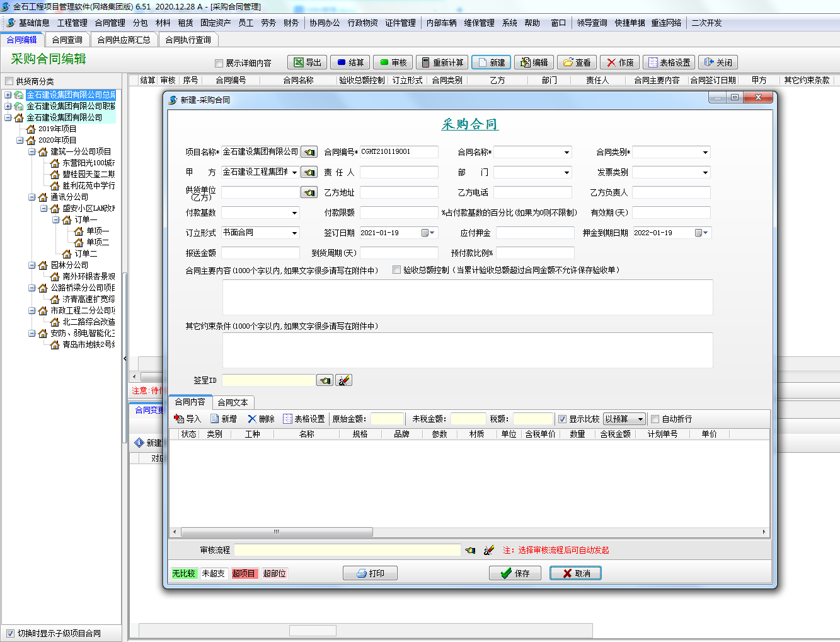The image size is (840, 642).
Task: Collapse the 通讯分公司 tree node
Action: (32, 197)
